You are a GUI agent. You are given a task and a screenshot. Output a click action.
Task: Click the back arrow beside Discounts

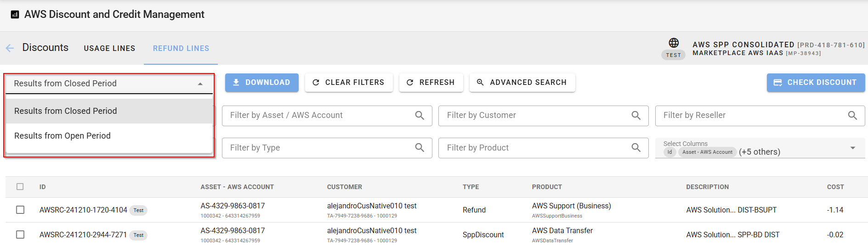coord(10,48)
